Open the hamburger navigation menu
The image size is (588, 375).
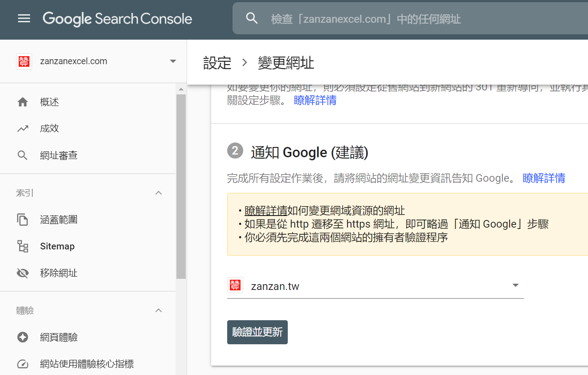[x=24, y=19]
